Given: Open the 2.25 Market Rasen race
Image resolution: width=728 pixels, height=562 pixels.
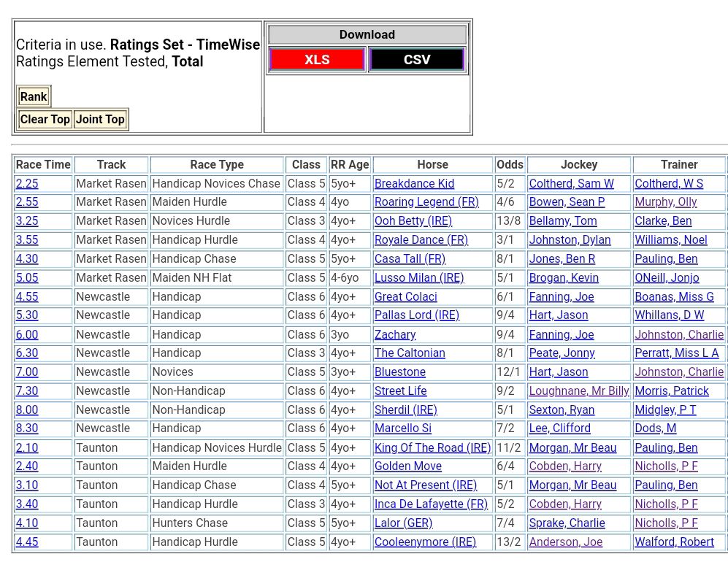Looking at the screenshot, I should click(27, 184).
